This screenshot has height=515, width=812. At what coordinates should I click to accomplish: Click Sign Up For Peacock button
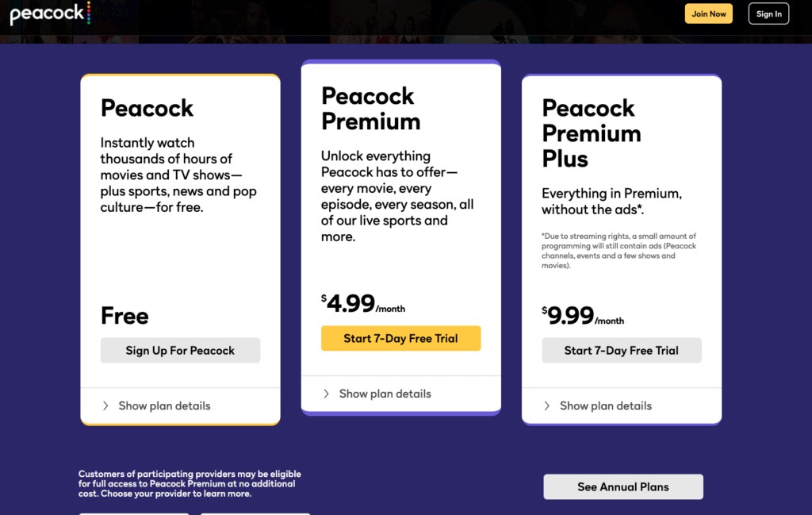tap(180, 351)
